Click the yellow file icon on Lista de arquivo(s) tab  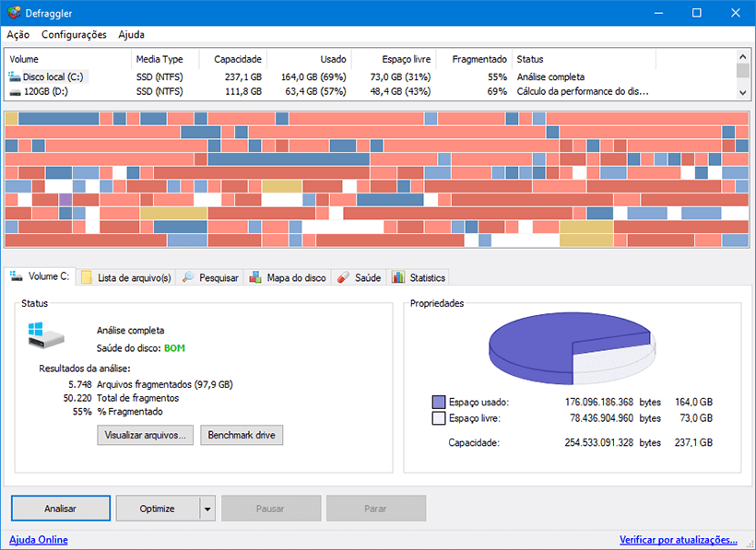click(86, 276)
